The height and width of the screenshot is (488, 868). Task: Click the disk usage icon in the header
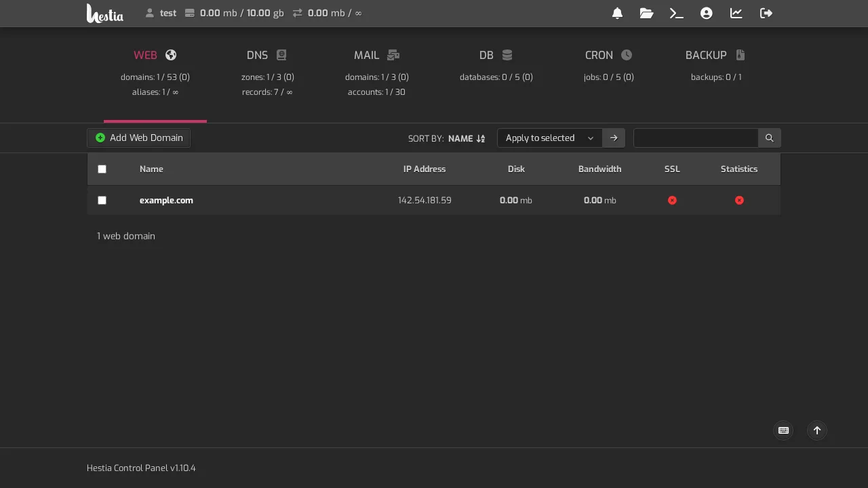[x=190, y=13]
